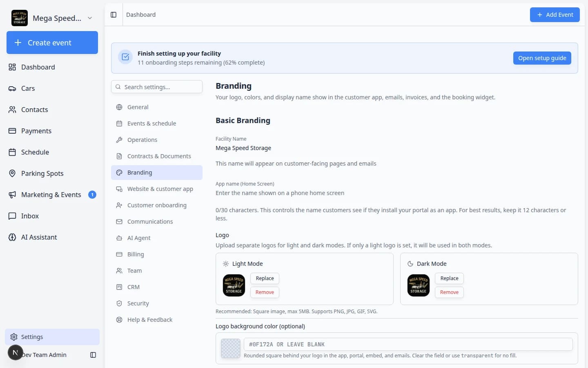Click the Mega Speed Storage workspace logo
Screen dimensions: 588x368
pyautogui.click(x=20, y=18)
